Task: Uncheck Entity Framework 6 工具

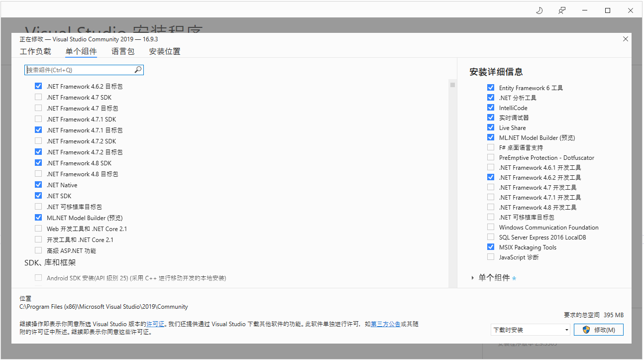Action: [x=491, y=88]
